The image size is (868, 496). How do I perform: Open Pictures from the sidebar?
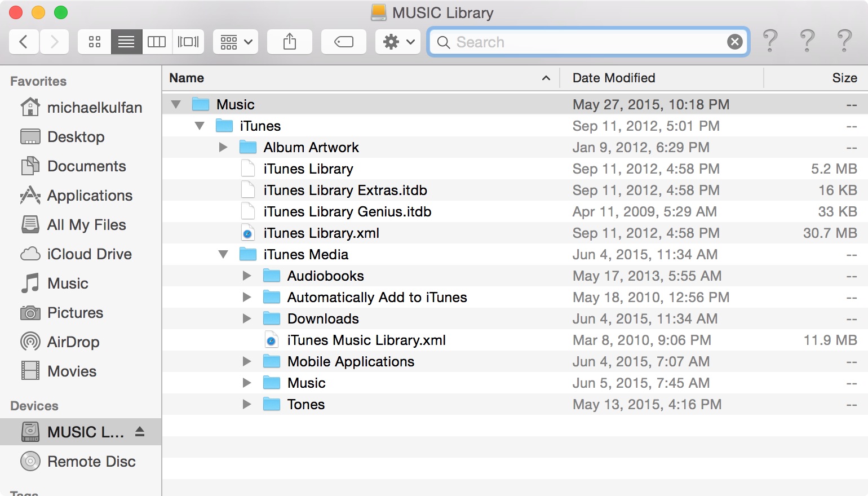click(81, 313)
